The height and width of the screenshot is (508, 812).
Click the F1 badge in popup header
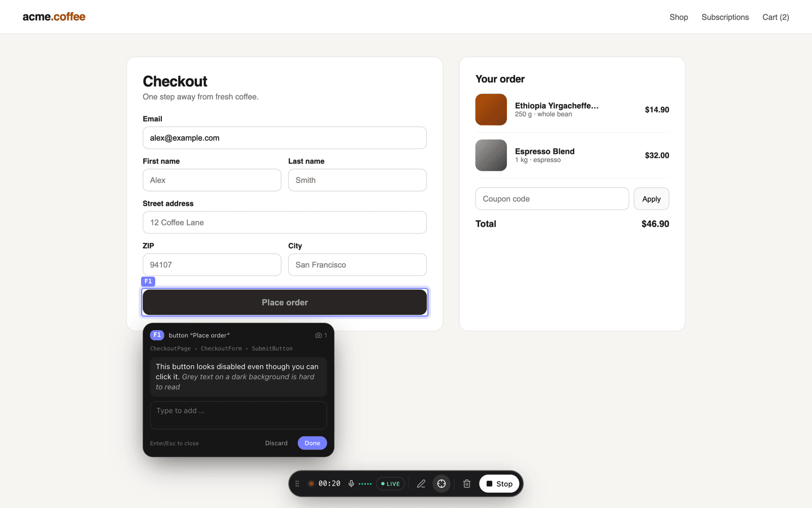pyautogui.click(x=157, y=335)
